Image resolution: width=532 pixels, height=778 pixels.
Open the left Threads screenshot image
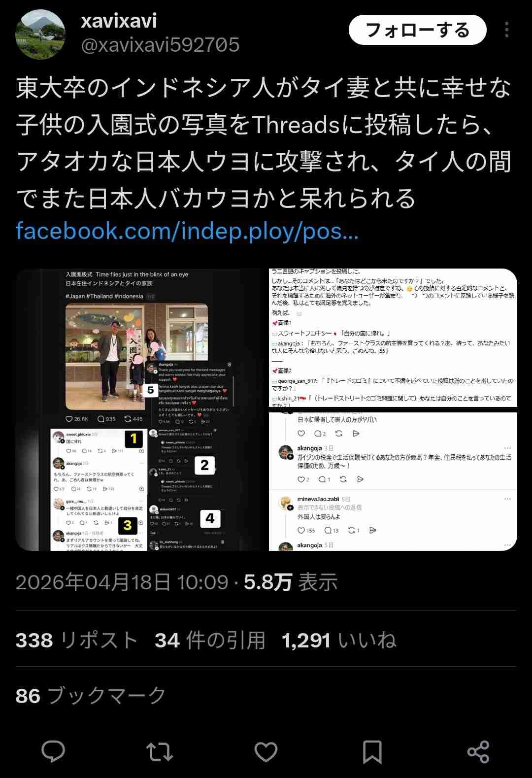[x=141, y=409]
